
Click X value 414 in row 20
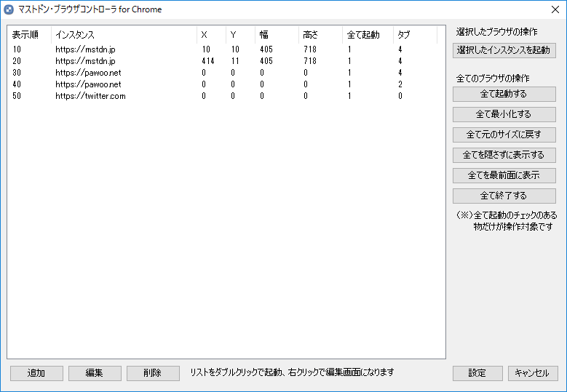click(208, 61)
